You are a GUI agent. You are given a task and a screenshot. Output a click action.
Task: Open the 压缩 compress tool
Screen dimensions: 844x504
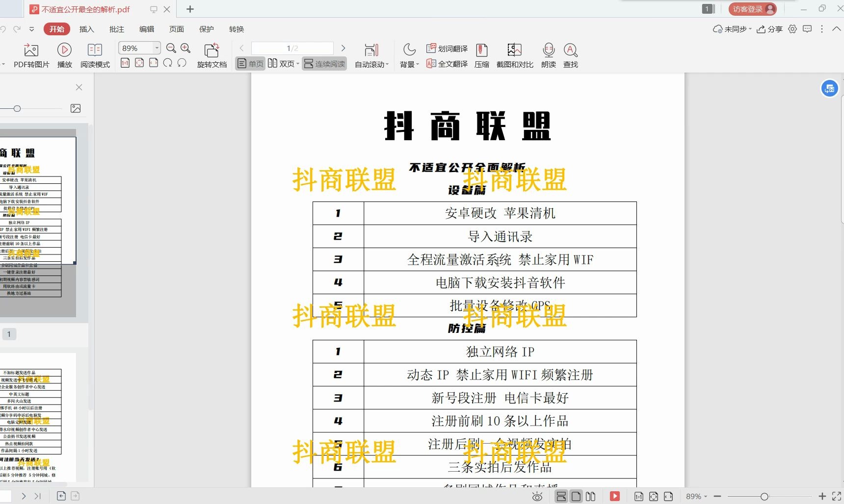click(x=482, y=55)
